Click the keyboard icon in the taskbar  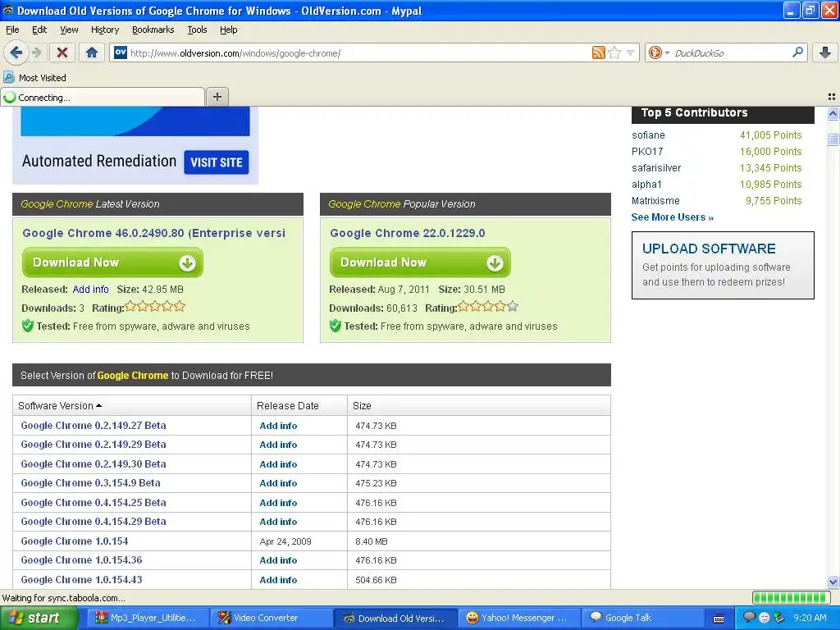click(x=719, y=619)
